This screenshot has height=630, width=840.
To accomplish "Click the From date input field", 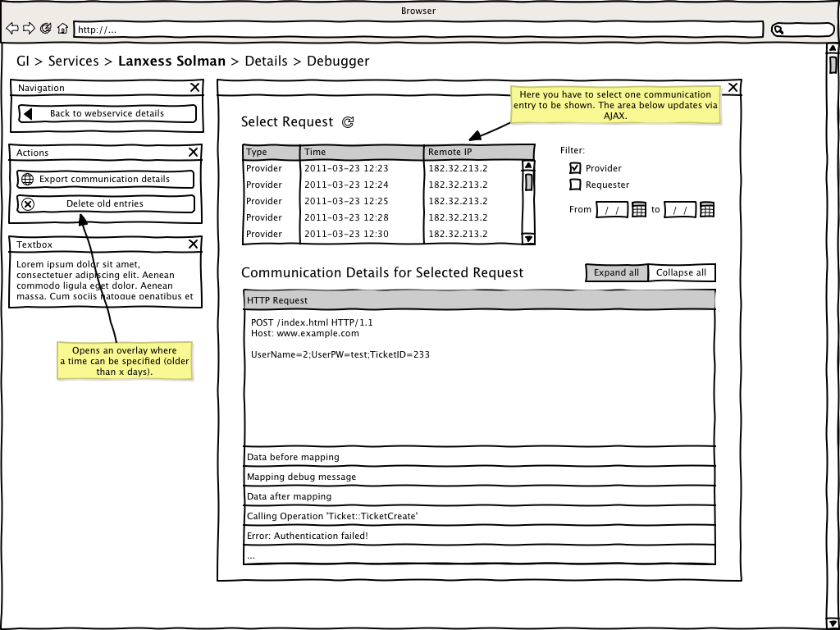I will (612, 210).
